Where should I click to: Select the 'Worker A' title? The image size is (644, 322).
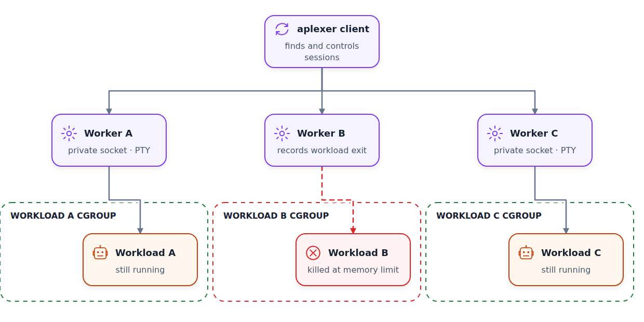click(x=108, y=133)
